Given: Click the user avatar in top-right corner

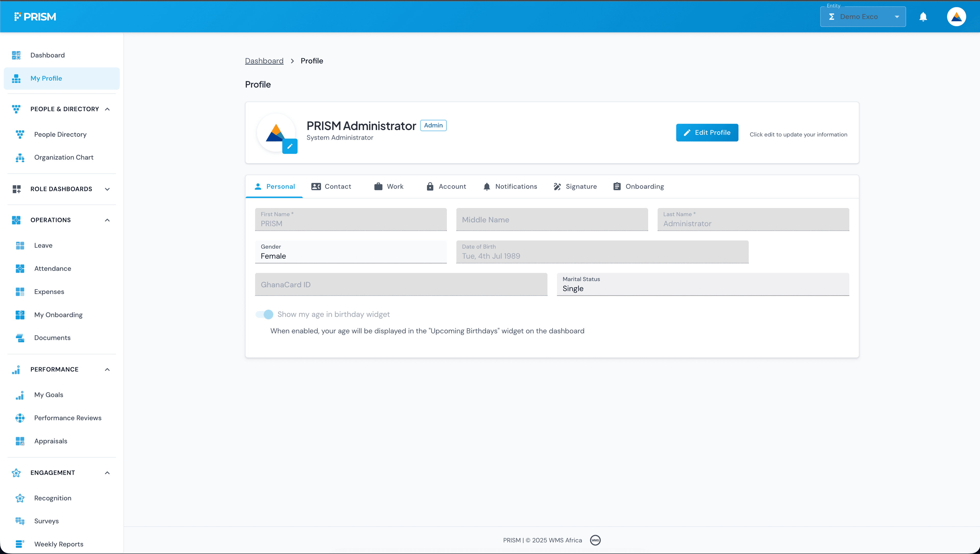Looking at the screenshot, I should (x=957, y=16).
